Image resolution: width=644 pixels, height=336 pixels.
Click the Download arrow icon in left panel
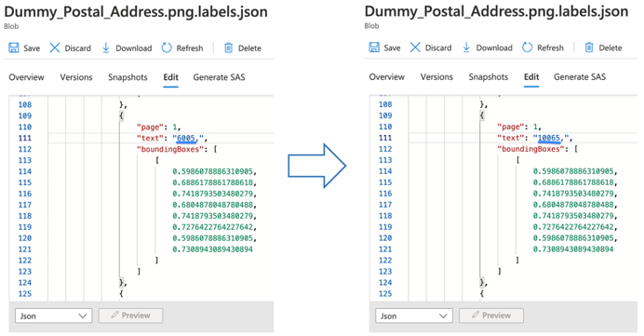[x=105, y=47]
